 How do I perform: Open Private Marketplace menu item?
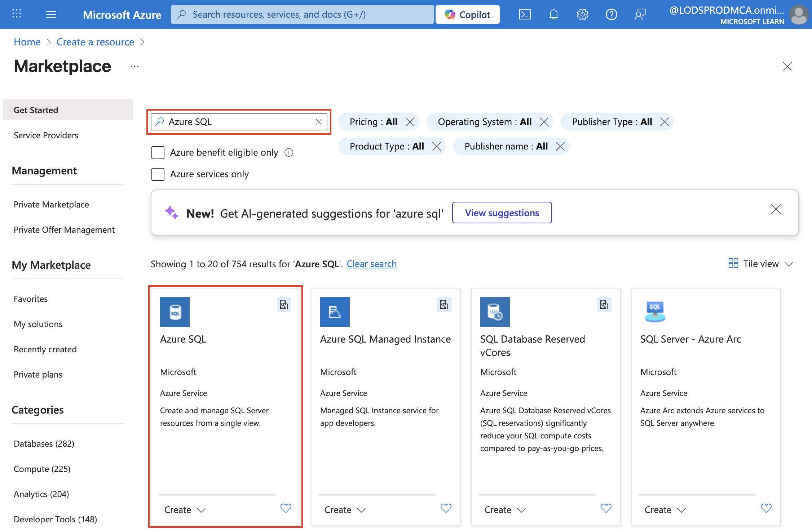(51, 204)
